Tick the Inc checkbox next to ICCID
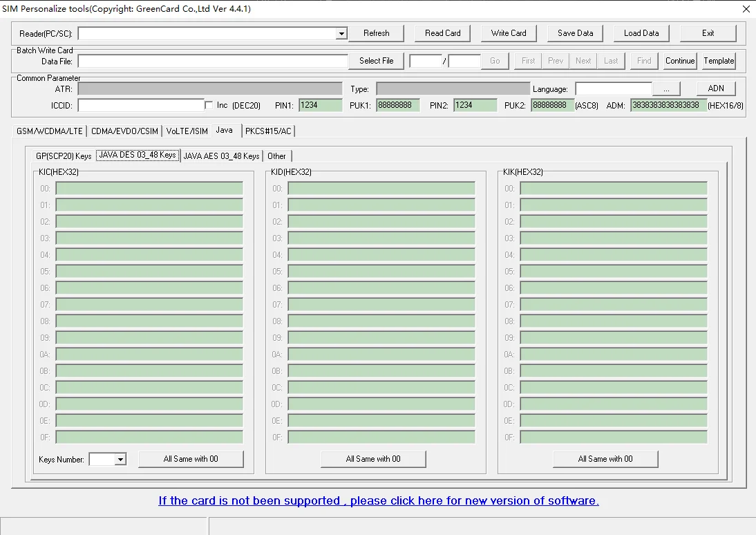This screenshot has height=535, width=756. (x=209, y=105)
